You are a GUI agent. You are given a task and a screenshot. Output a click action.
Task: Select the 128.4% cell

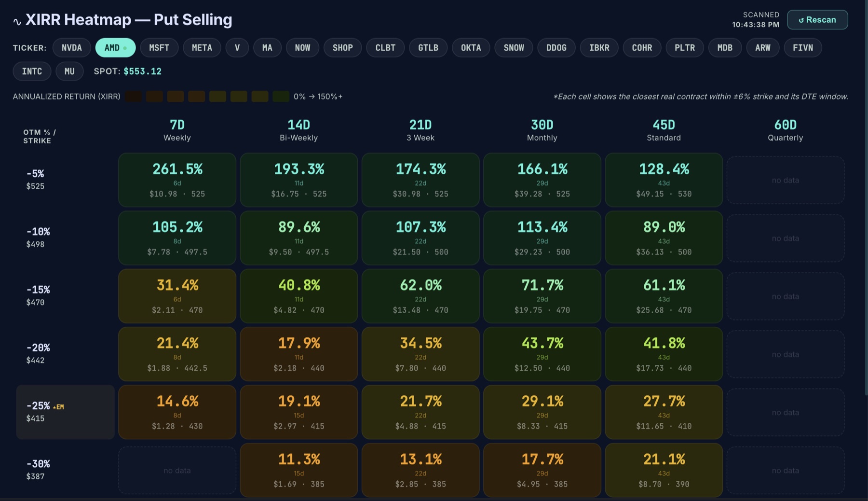coord(664,180)
